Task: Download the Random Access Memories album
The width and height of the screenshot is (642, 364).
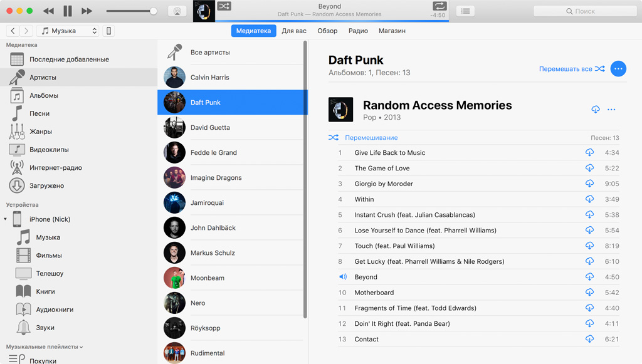Action: pos(596,109)
